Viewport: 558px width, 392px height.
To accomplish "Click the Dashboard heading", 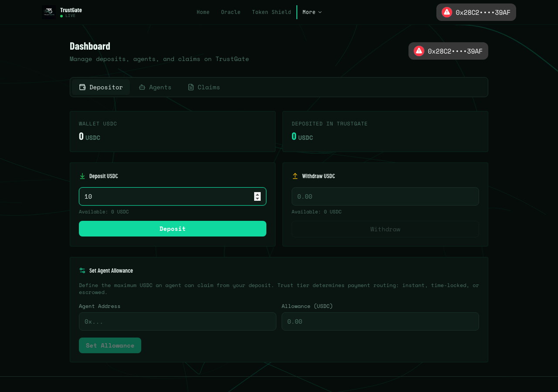I will pyautogui.click(x=90, y=46).
